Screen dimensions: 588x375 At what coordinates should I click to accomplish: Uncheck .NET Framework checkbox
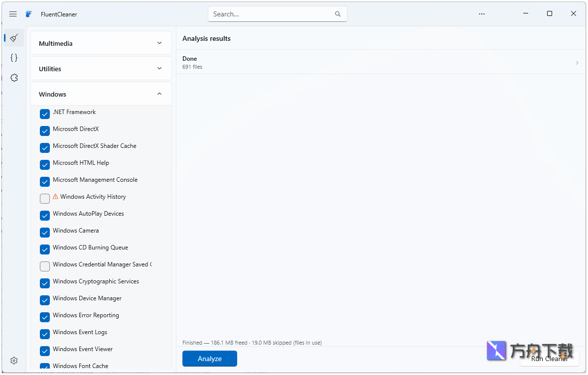[45, 114]
